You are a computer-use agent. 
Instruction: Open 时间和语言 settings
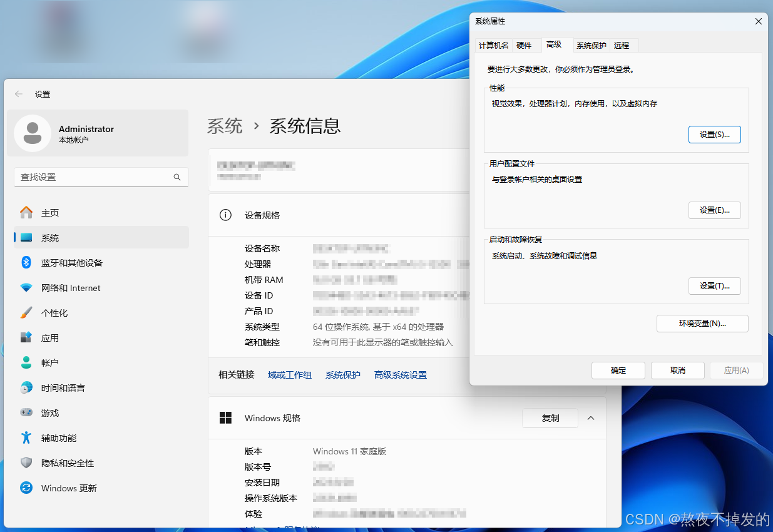point(63,387)
